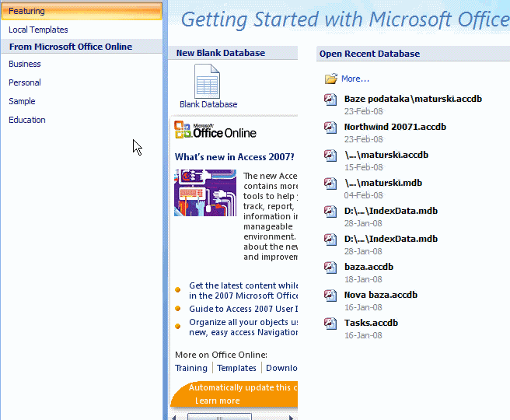Viewport: 510px width, 420px height.
Task: Click the Tasks.accdb database icon
Action: [330, 323]
